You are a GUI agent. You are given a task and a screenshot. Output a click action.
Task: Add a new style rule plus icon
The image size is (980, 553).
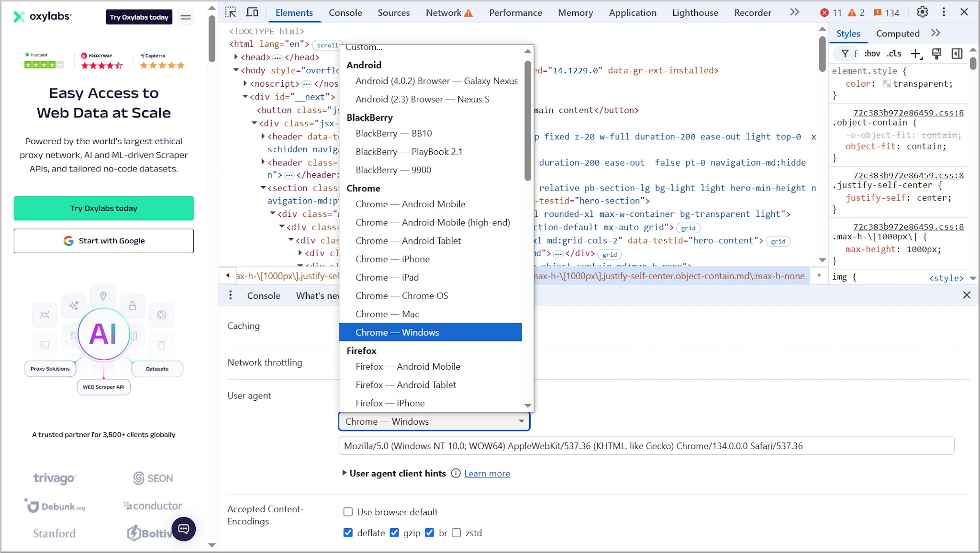[916, 54]
